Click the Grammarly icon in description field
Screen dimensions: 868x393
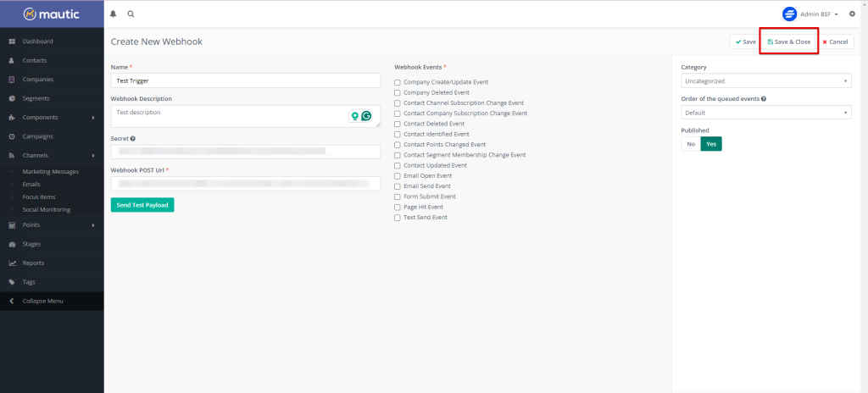click(366, 117)
